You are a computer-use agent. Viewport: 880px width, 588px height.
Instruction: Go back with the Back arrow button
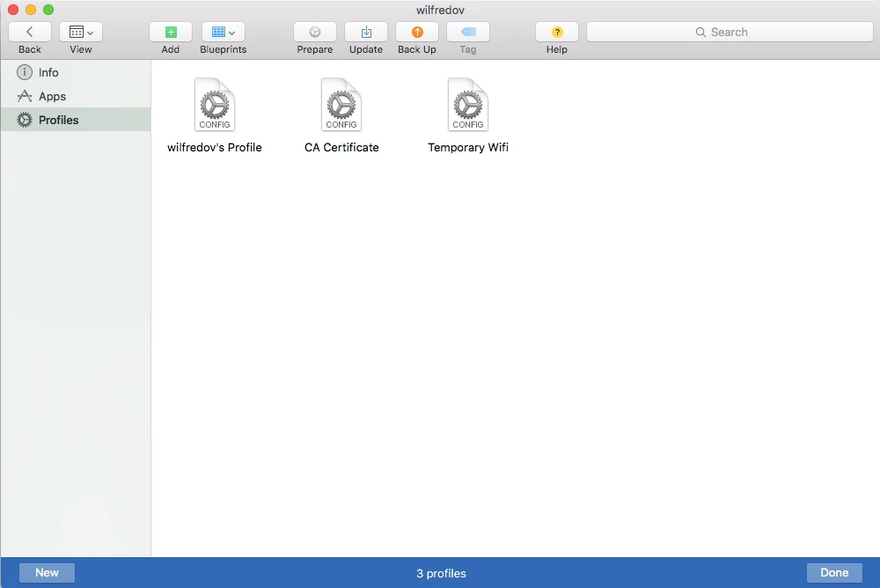tap(30, 32)
